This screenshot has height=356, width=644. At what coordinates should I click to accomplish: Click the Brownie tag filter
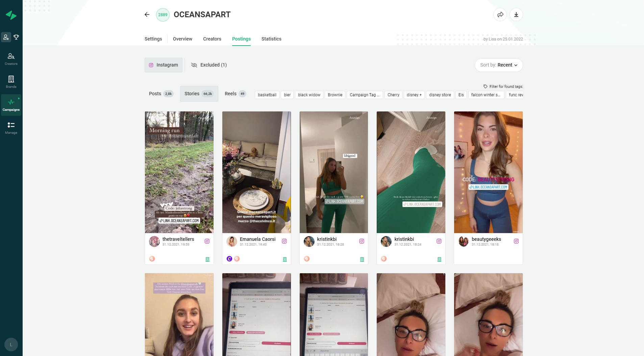click(x=335, y=95)
